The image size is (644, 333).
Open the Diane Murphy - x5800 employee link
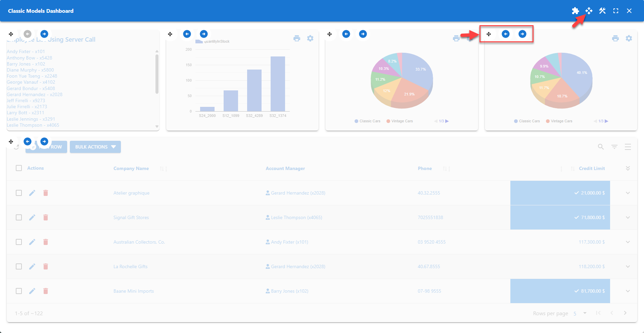[x=30, y=70]
